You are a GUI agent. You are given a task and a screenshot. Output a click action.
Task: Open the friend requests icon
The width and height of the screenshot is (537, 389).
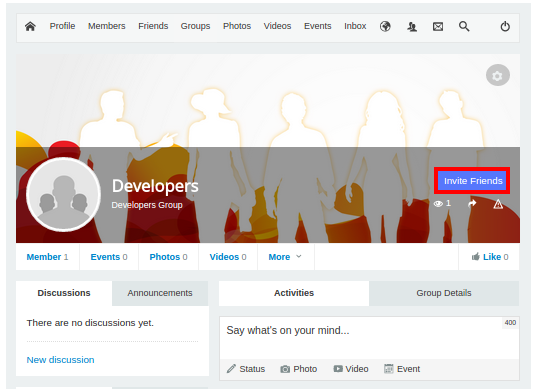pos(412,26)
